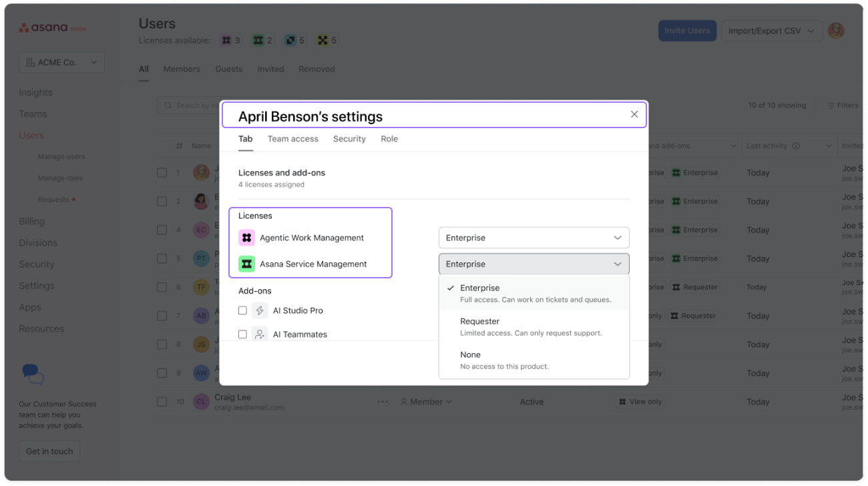868x486 pixels.
Task: Show the Removed users tab
Action: coord(316,69)
